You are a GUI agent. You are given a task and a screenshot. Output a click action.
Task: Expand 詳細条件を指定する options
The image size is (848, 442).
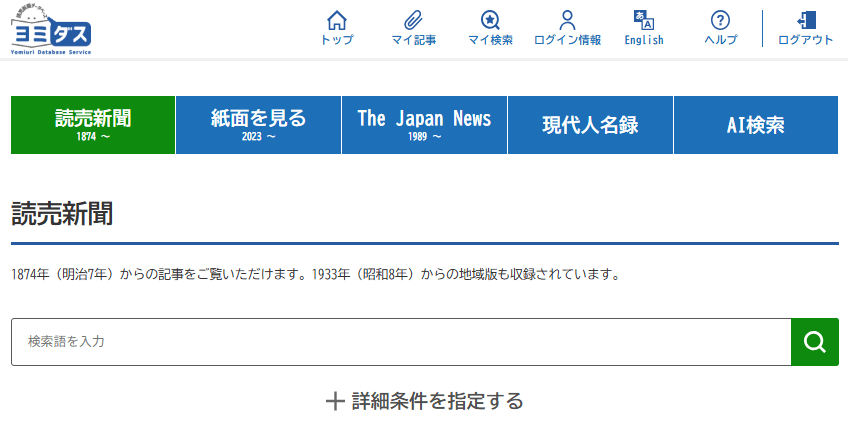pyautogui.click(x=425, y=401)
